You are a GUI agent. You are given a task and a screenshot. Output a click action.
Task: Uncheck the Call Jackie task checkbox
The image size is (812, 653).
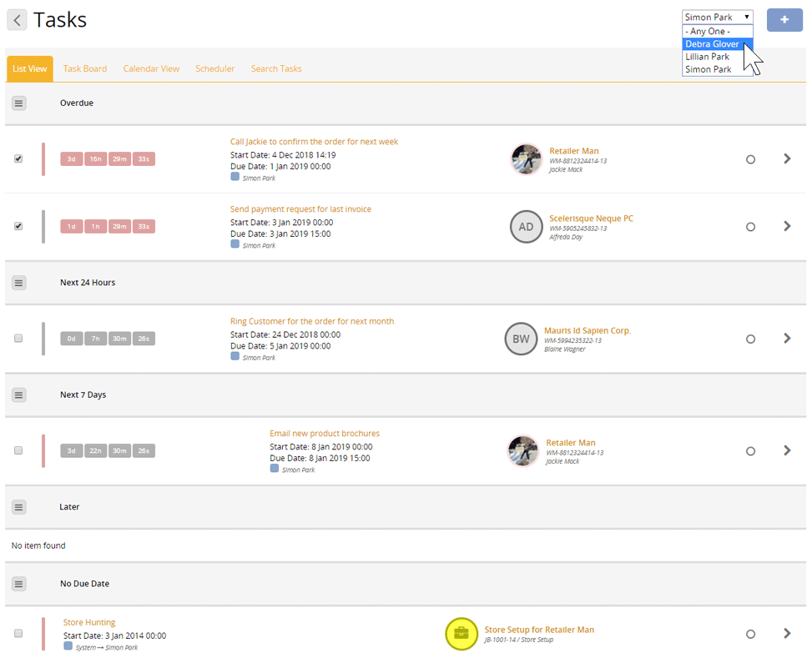(18, 158)
